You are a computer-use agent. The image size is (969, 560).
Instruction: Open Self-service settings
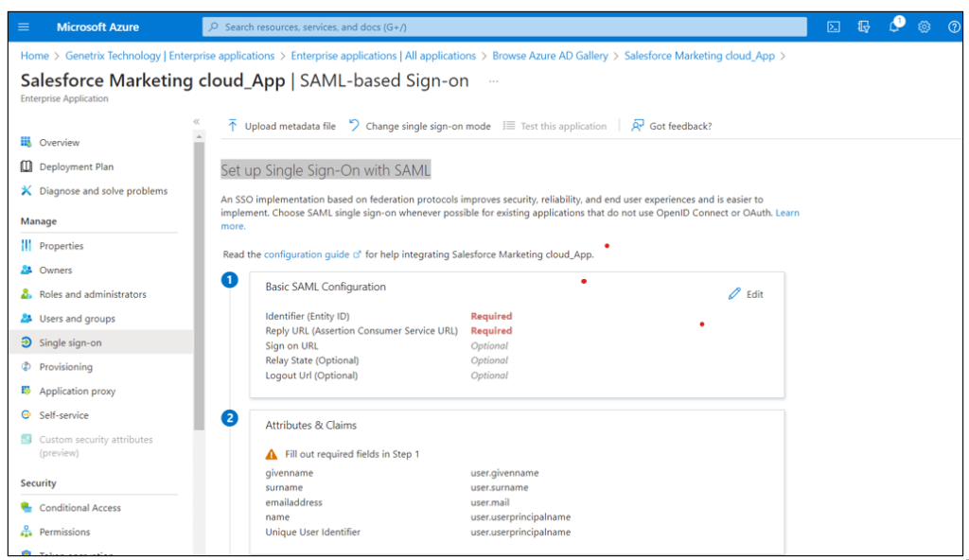63,414
